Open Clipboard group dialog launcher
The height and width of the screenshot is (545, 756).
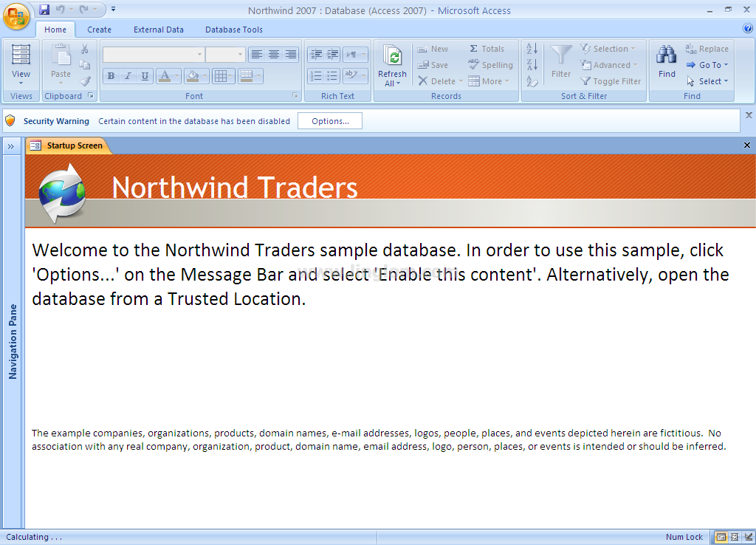91,96
